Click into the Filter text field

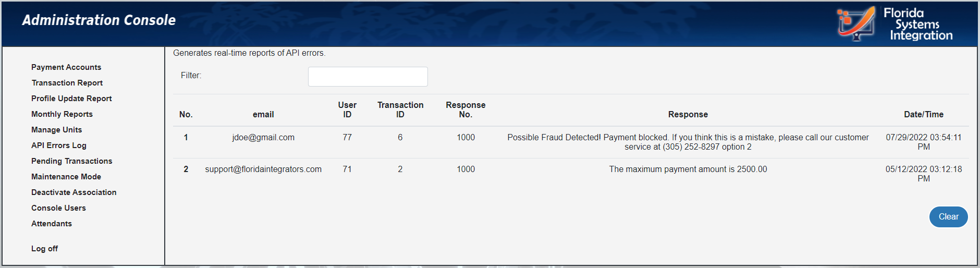(x=367, y=77)
